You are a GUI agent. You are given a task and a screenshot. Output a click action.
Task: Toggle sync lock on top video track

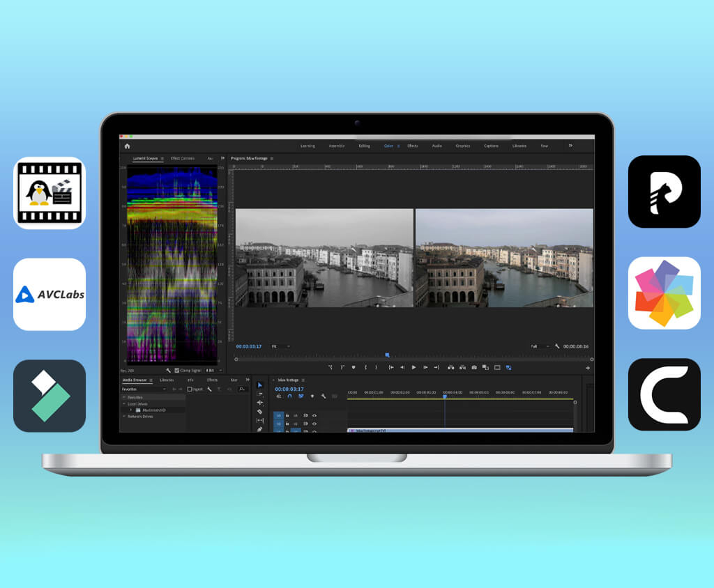(305, 415)
